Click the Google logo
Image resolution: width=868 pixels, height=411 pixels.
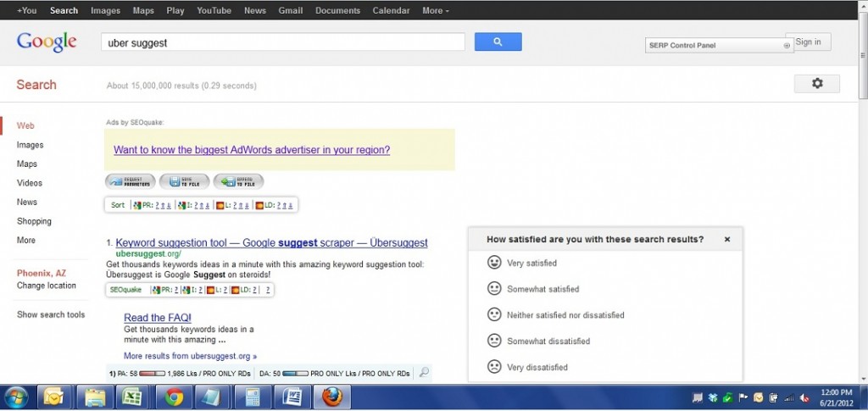point(47,42)
